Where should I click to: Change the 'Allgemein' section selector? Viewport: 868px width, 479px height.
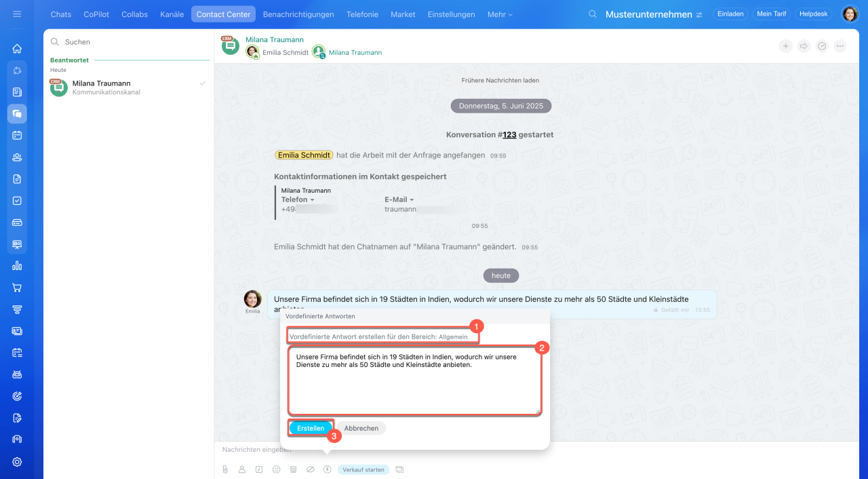tap(453, 337)
